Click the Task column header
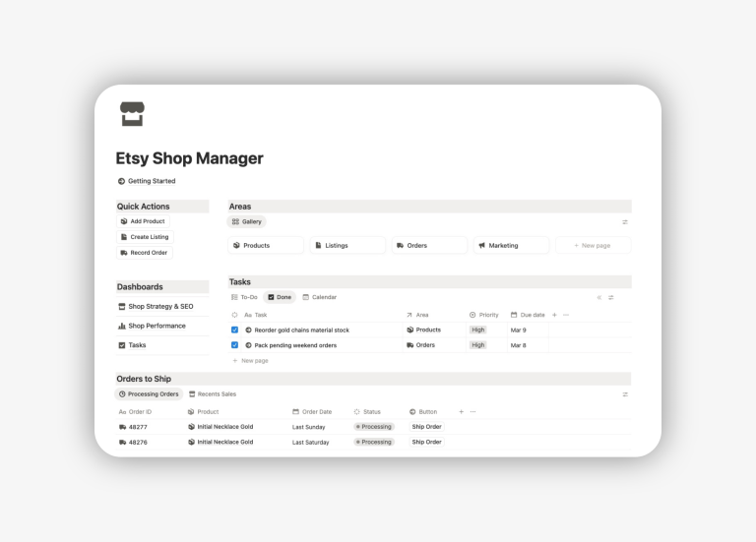Screen dimensions: 756x542 (x=256, y=315)
